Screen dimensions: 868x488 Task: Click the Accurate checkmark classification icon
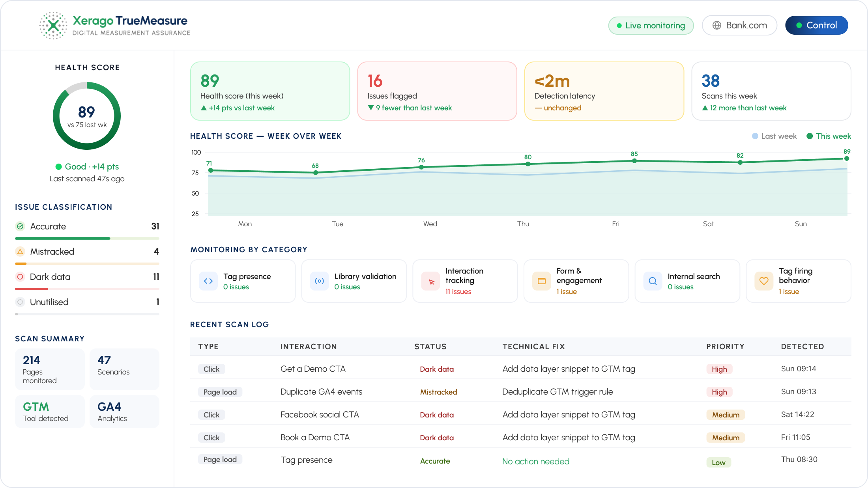pyautogui.click(x=20, y=226)
